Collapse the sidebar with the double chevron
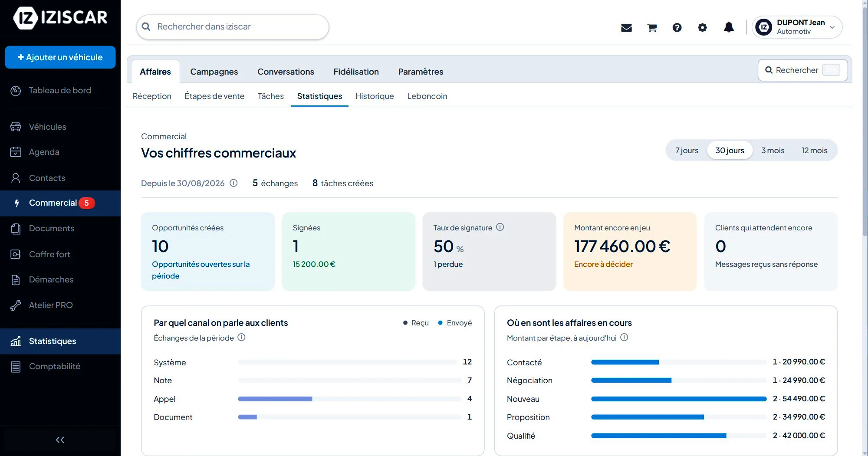The image size is (868, 456). pyautogui.click(x=60, y=440)
